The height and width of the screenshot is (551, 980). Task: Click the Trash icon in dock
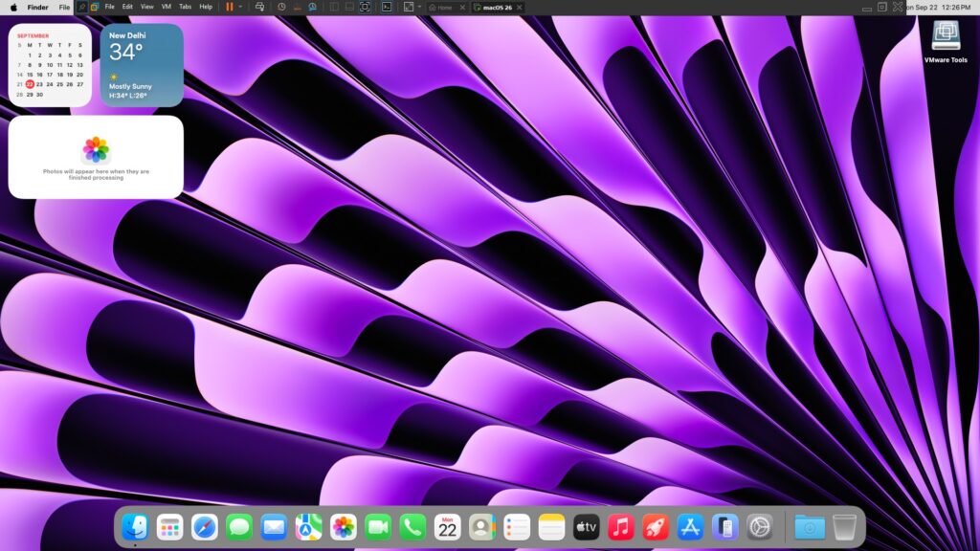844,527
